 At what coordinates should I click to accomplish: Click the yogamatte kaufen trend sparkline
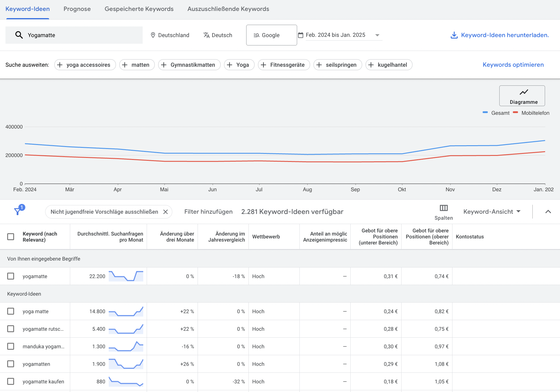pos(126,381)
